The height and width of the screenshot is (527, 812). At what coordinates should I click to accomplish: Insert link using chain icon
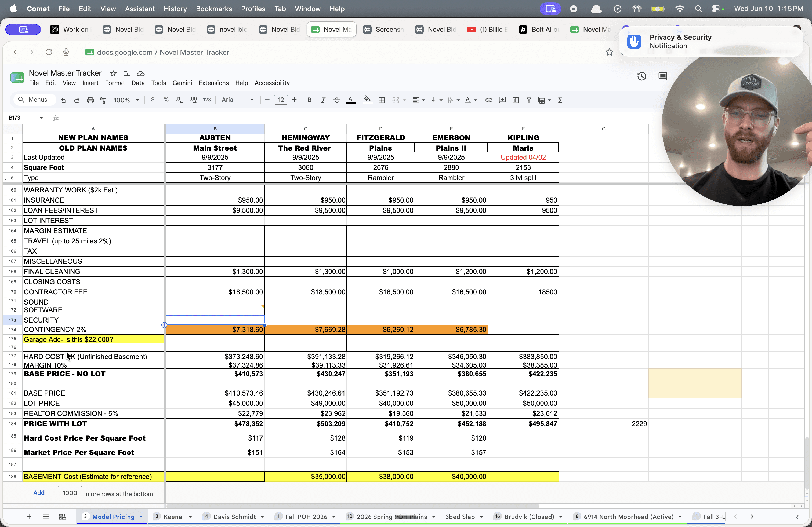[488, 100]
